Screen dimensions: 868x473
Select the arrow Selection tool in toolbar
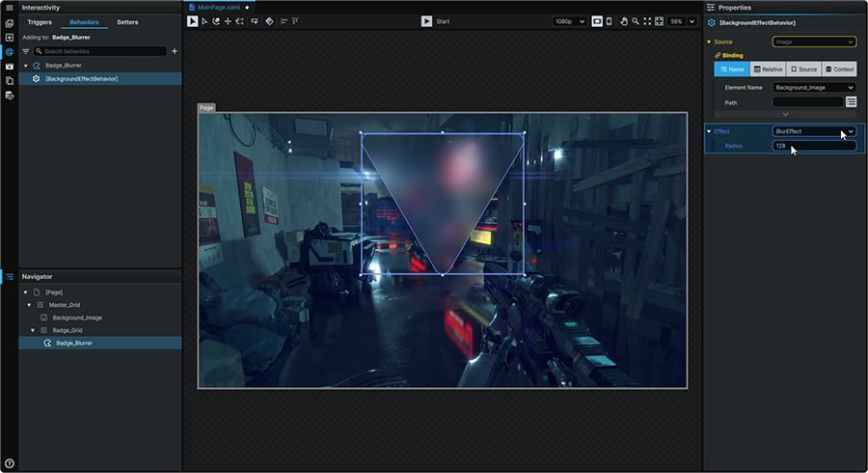click(x=192, y=21)
